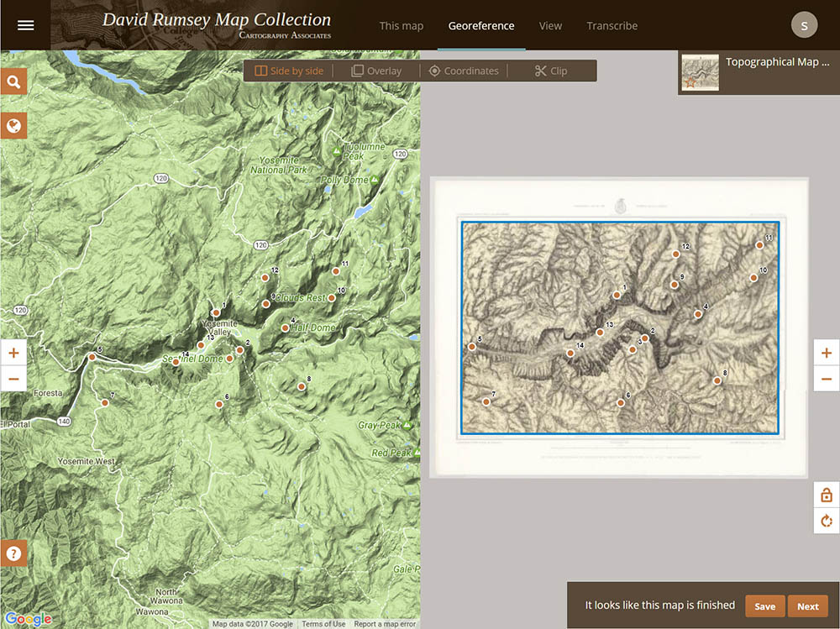Open the search magnifier tool
The image size is (840, 629).
coord(13,81)
